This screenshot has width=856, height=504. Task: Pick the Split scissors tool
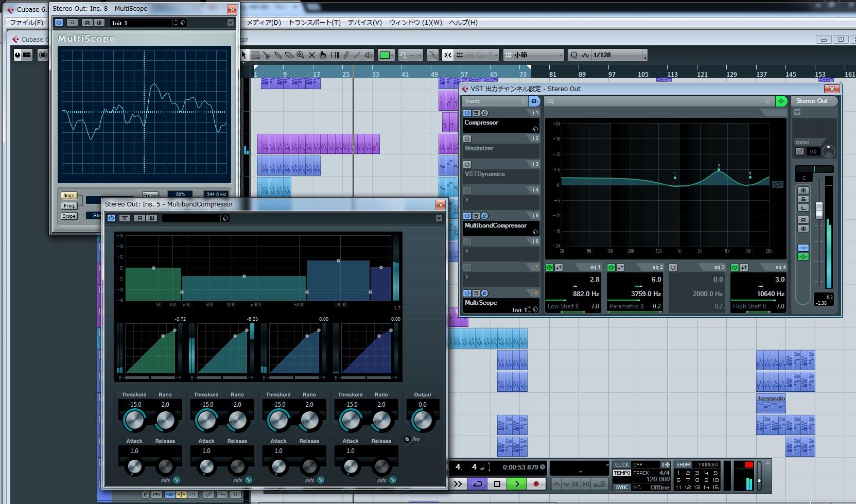coord(267,55)
